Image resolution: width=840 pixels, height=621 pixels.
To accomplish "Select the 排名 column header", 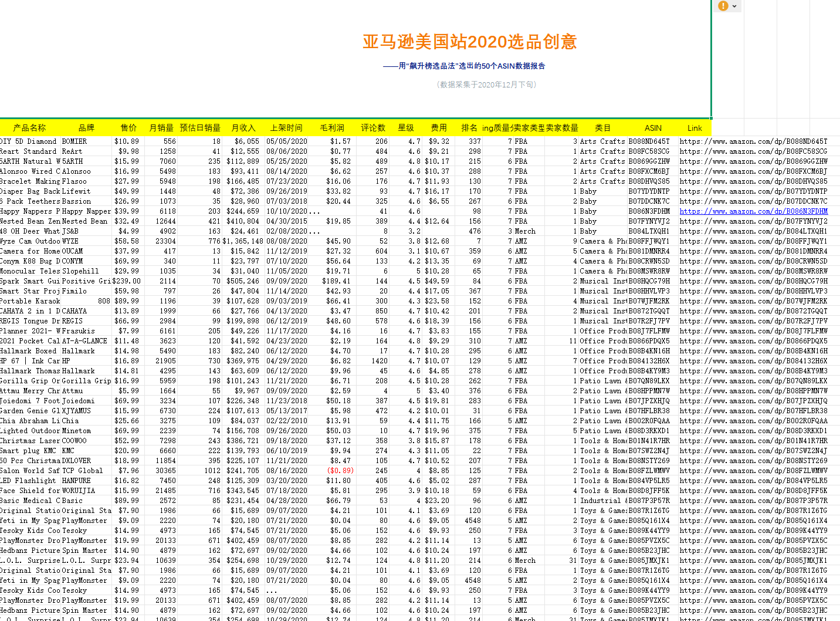I will click(469, 128).
